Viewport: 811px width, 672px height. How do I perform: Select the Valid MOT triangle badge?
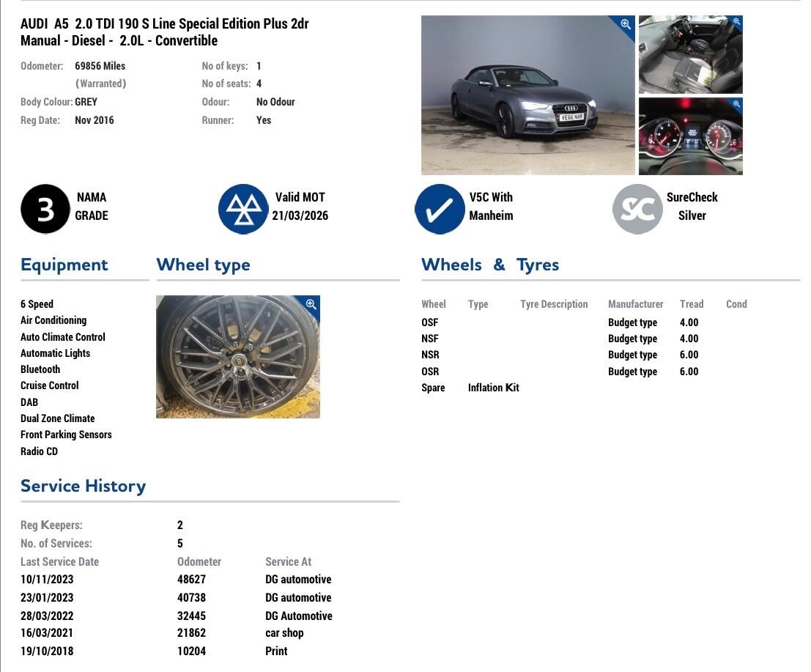tap(243, 208)
